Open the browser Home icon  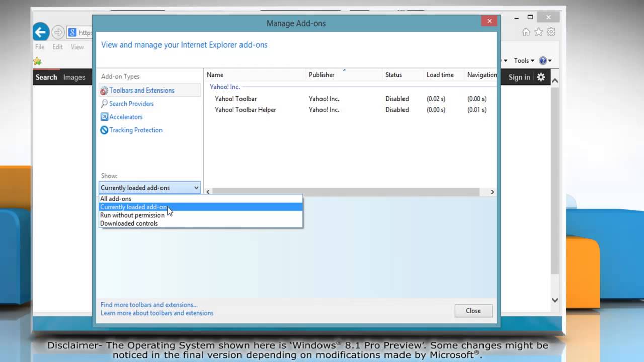point(526,32)
